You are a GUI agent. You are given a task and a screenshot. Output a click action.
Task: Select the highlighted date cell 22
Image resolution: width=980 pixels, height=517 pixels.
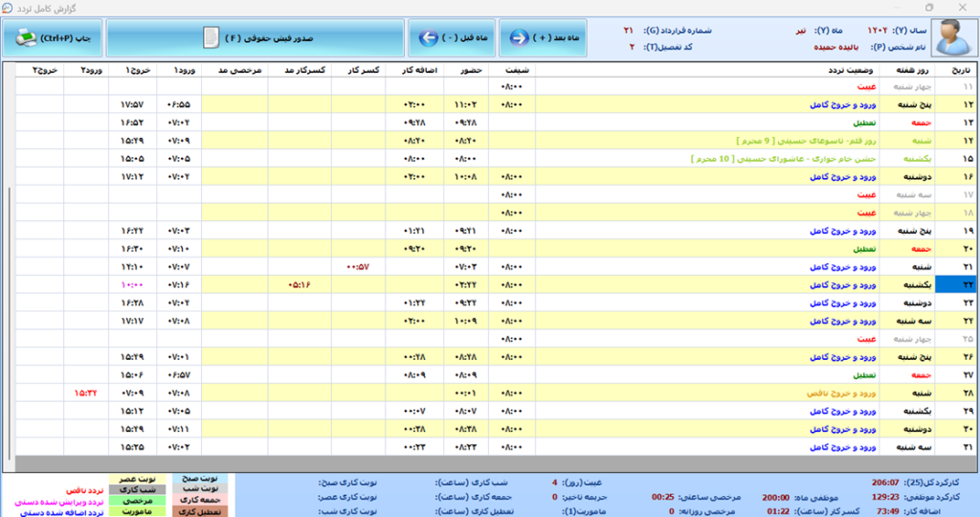coord(957,284)
